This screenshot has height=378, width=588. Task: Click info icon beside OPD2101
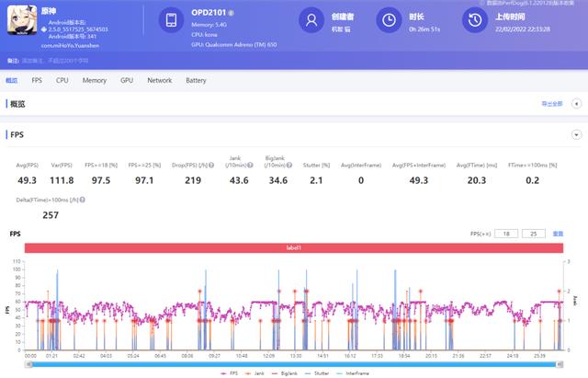[x=231, y=13]
